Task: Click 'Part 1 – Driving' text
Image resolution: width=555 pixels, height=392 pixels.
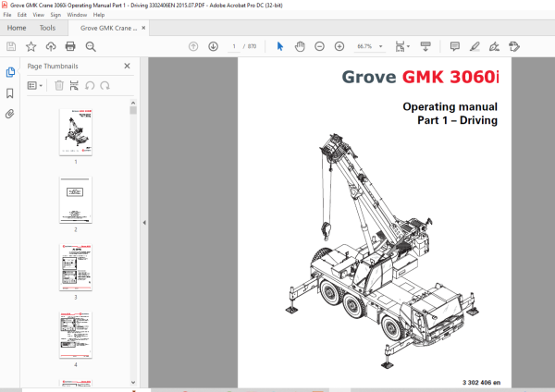Action: coord(457,120)
